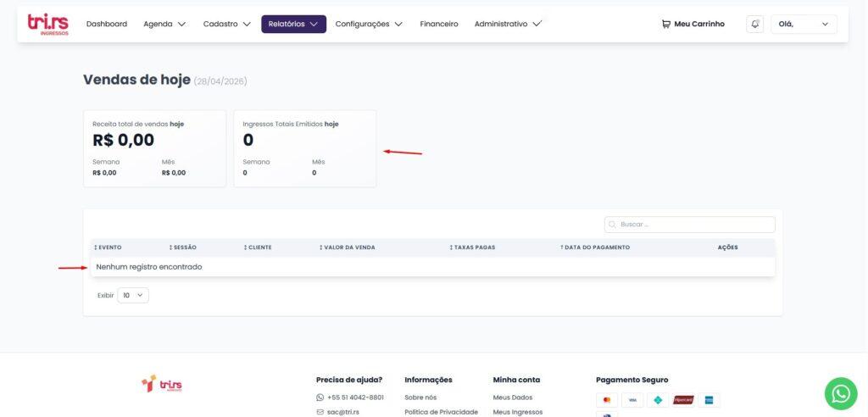Click the Buscar search input field
This screenshot has width=868, height=417.
click(690, 225)
